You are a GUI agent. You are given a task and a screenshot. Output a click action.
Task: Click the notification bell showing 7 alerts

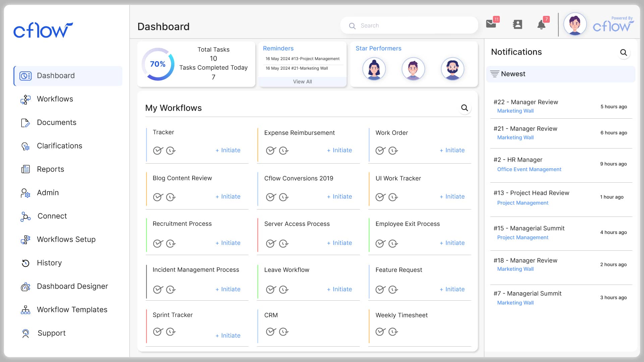541,24
